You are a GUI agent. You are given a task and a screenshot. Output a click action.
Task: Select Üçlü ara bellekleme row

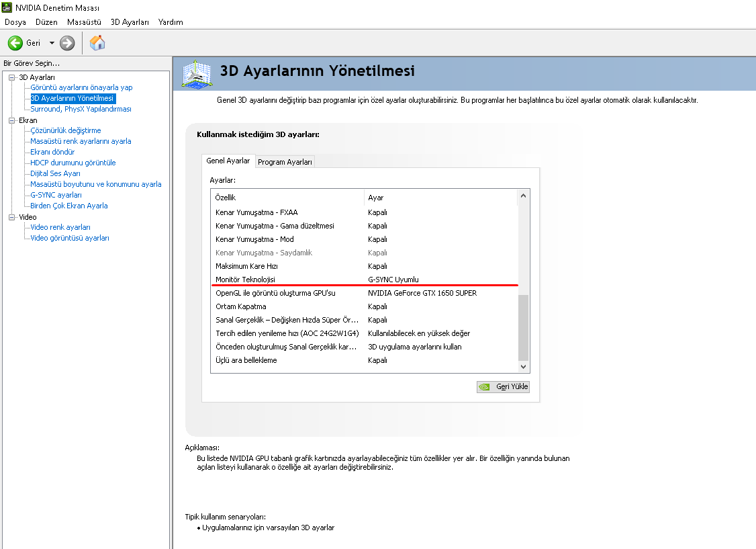(365, 361)
